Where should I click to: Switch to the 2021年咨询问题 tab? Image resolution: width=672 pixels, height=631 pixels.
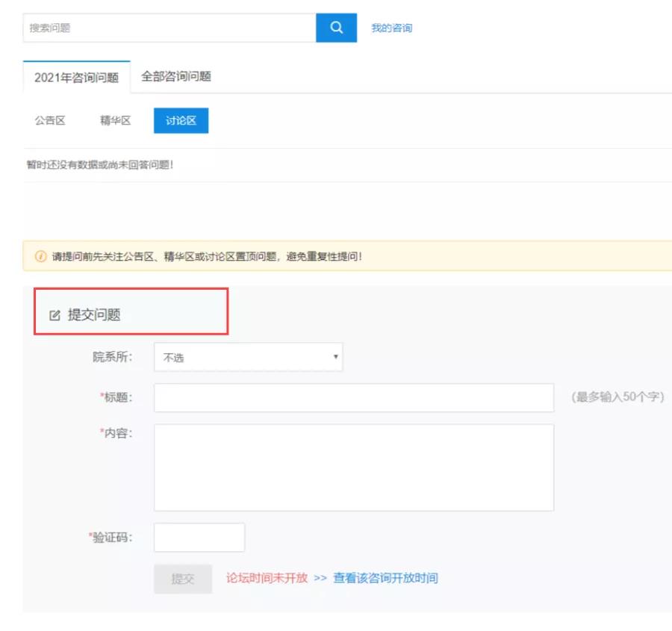[x=76, y=77]
